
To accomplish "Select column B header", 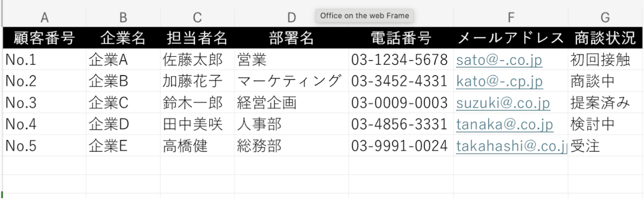I will click(x=123, y=17).
